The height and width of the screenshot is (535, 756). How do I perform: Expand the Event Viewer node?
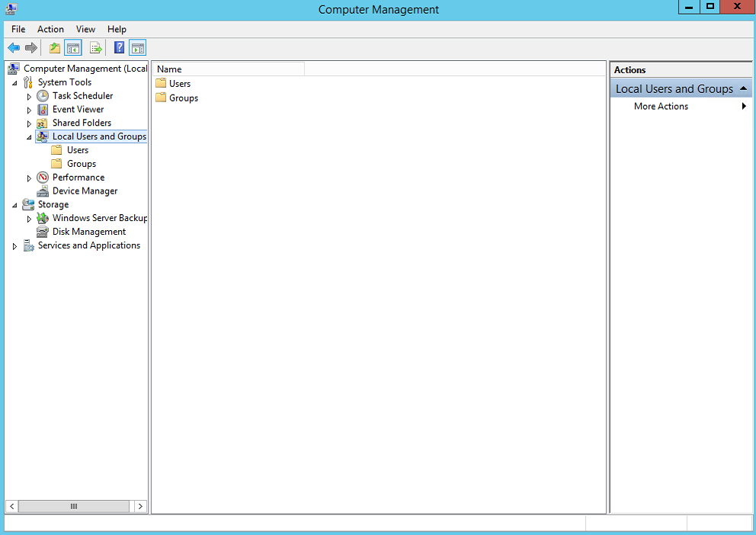tap(29, 110)
